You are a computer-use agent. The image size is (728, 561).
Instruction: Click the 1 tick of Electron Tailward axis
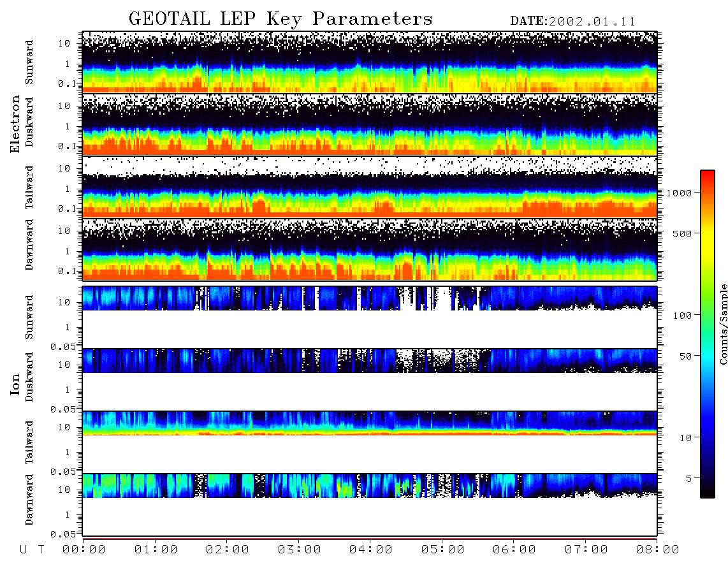point(68,189)
